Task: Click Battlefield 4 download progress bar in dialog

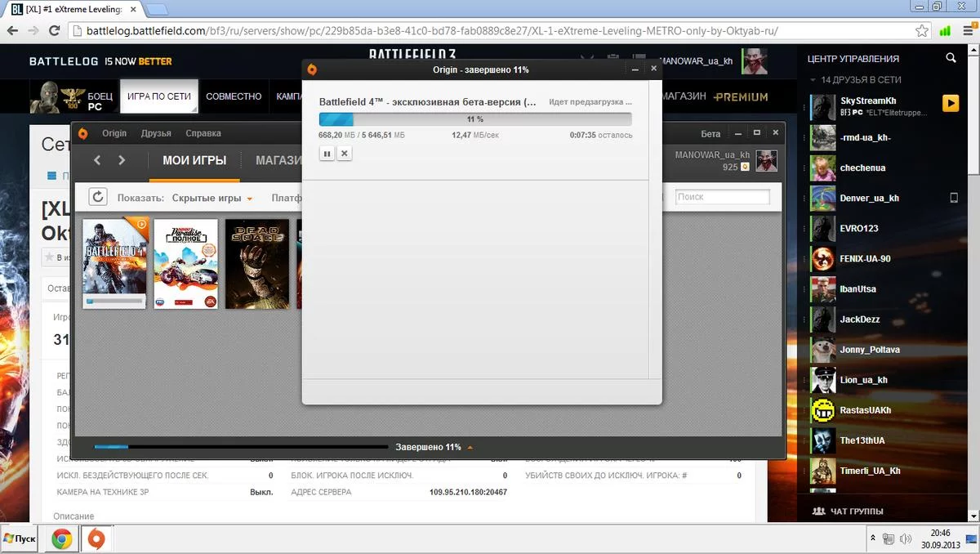Action: [x=475, y=119]
